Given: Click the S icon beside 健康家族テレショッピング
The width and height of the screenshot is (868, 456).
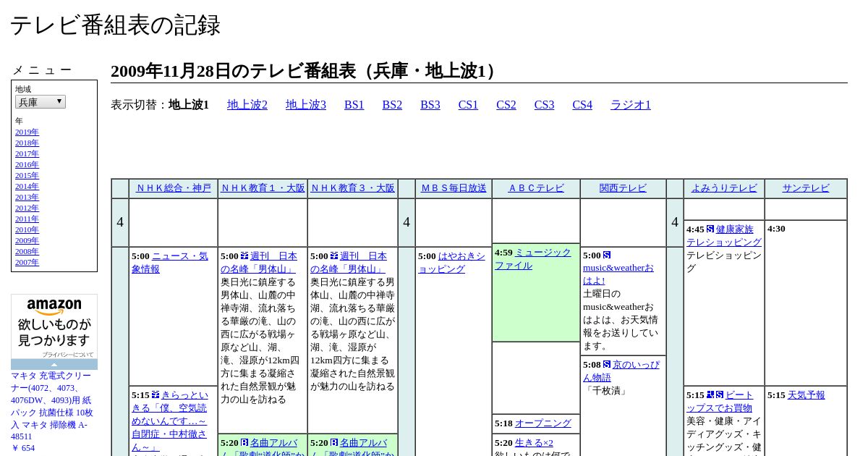Looking at the screenshot, I should click(x=710, y=229).
